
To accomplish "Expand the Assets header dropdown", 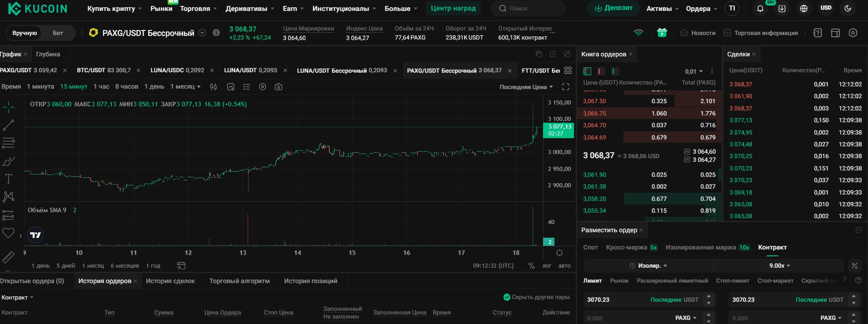I will (x=663, y=9).
